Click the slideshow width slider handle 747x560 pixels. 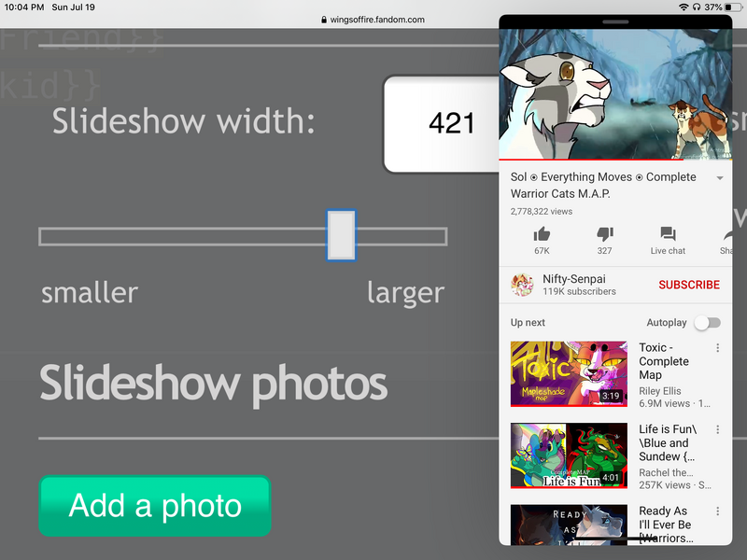coord(341,235)
